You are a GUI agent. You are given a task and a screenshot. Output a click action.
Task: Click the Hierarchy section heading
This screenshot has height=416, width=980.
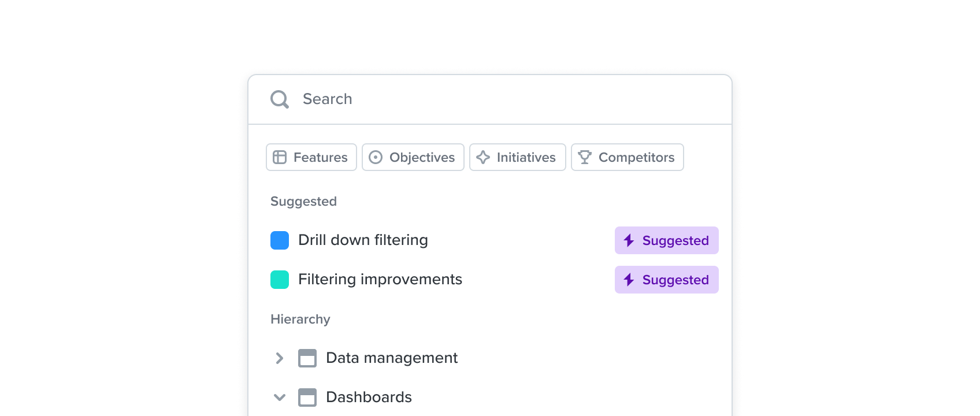pyautogui.click(x=300, y=320)
